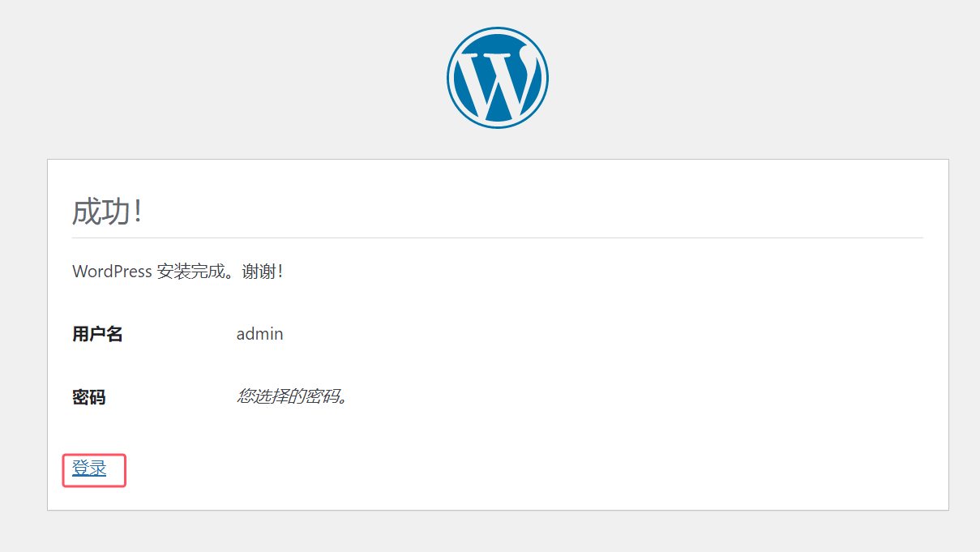980x552 pixels.
Task: Click the '您选择的密码。' text
Action: (x=292, y=397)
